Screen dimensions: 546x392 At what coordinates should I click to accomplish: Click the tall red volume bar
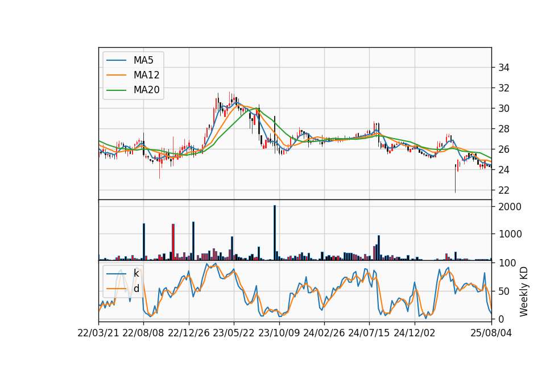coord(173,242)
